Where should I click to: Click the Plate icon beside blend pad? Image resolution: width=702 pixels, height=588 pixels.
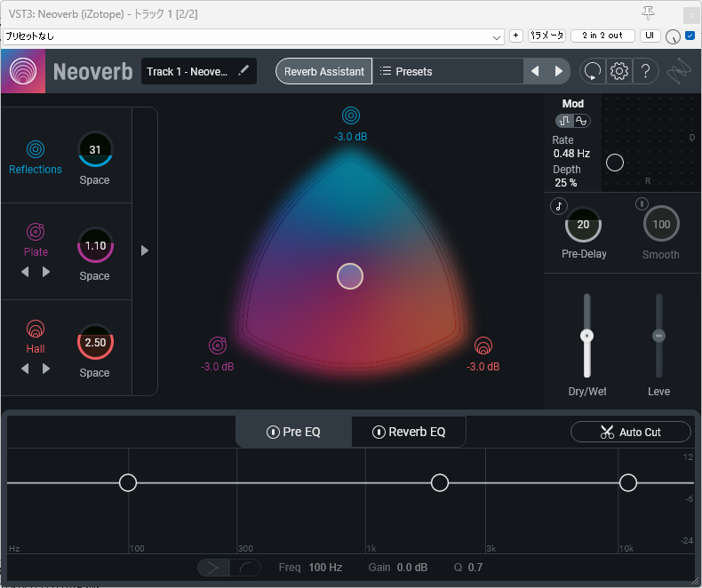pos(218,345)
